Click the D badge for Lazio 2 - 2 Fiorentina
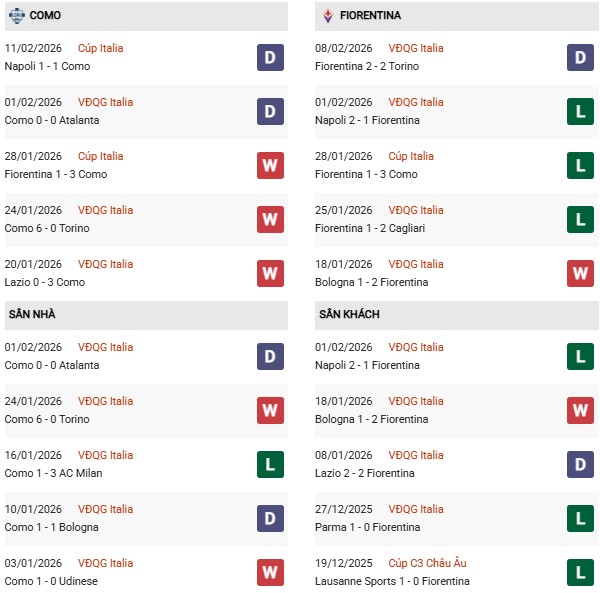 (581, 465)
